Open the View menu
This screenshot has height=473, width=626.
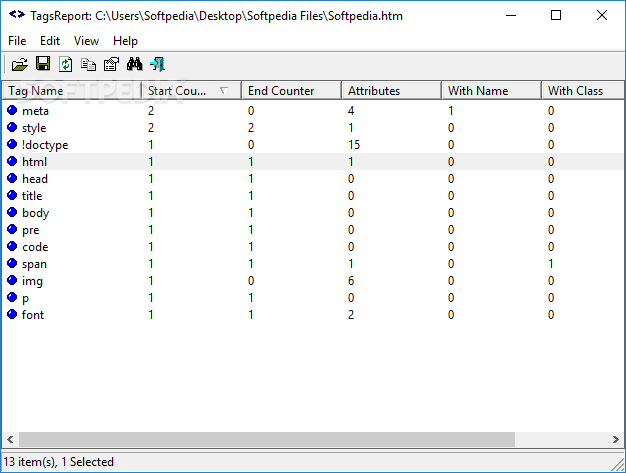(86, 41)
